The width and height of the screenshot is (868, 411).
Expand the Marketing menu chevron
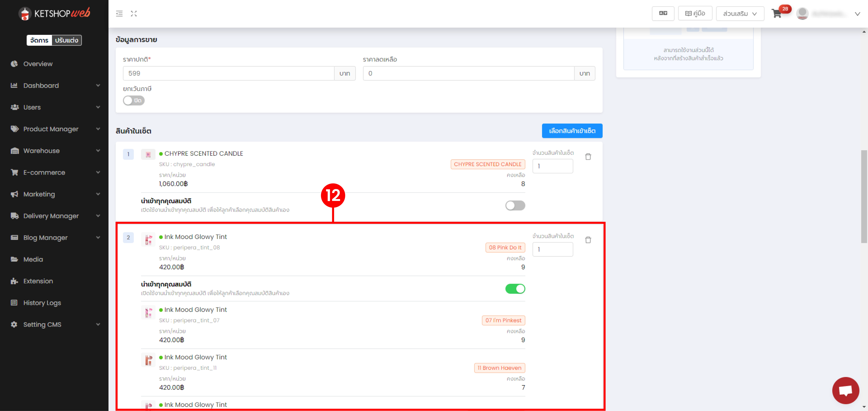(98, 194)
